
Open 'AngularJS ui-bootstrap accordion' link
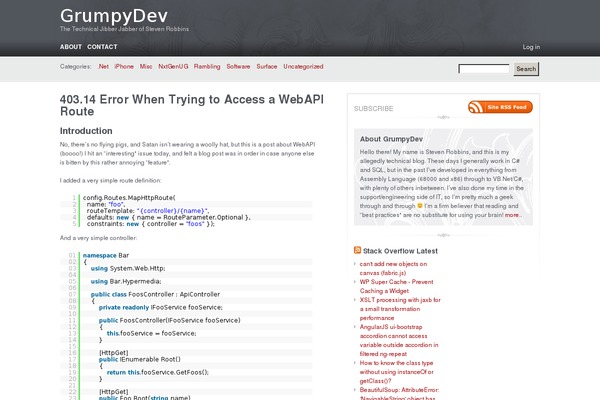point(399,340)
